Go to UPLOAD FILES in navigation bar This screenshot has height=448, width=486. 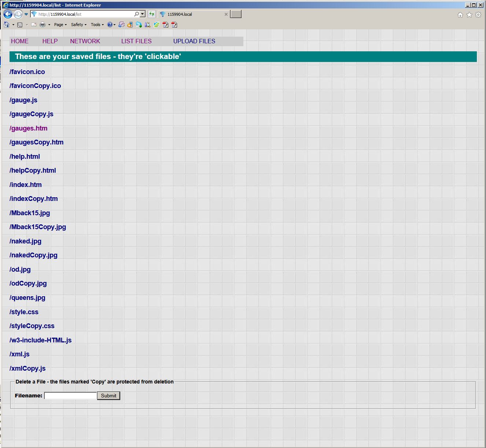click(x=194, y=41)
